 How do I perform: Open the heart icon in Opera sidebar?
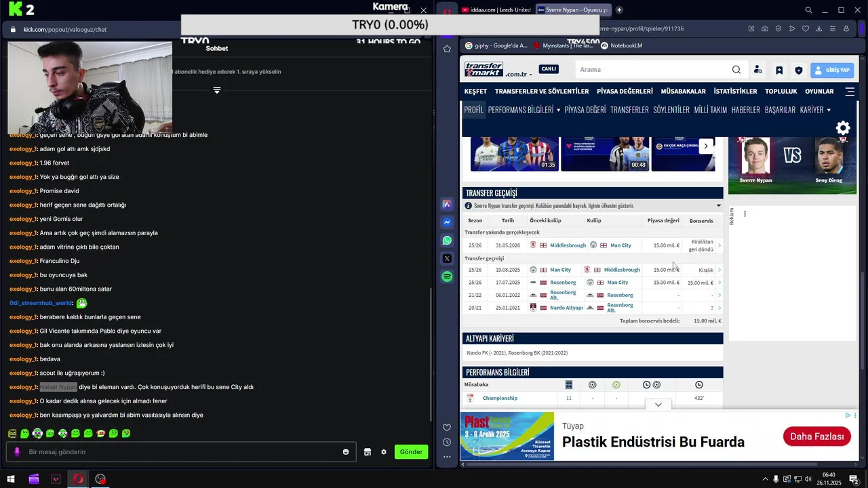[447, 428]
